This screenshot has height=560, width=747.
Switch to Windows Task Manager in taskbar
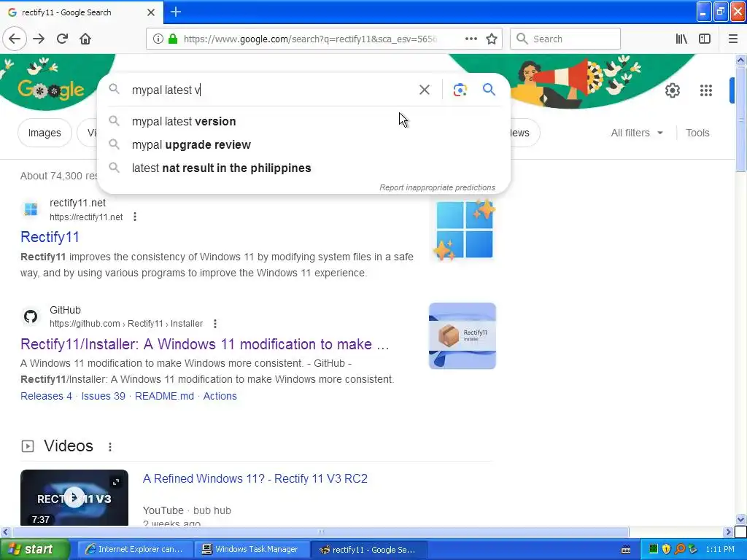[x=252, y=550]
